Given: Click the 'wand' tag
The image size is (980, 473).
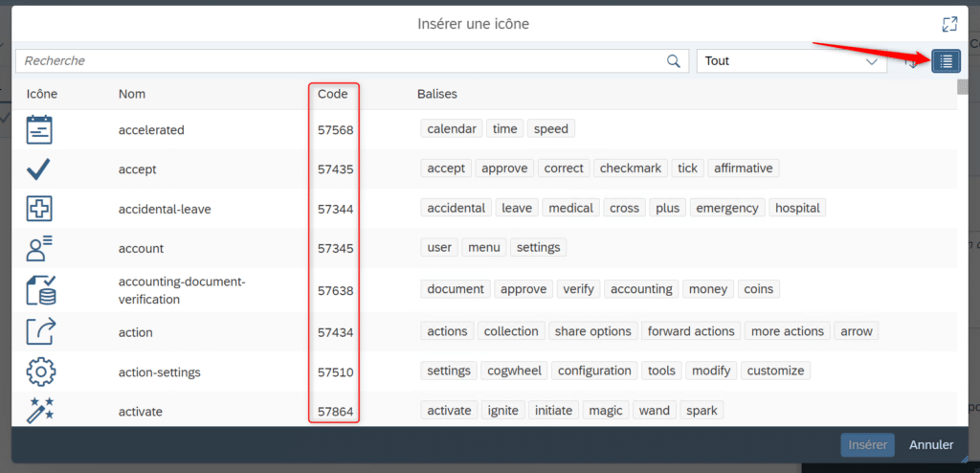Looking at the screenshot, I should point(655,411).
